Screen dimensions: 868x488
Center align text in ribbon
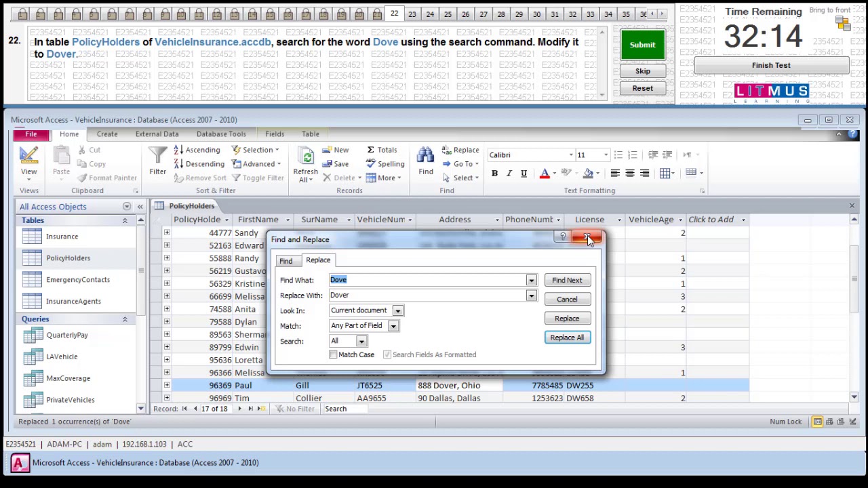point(630,174)
